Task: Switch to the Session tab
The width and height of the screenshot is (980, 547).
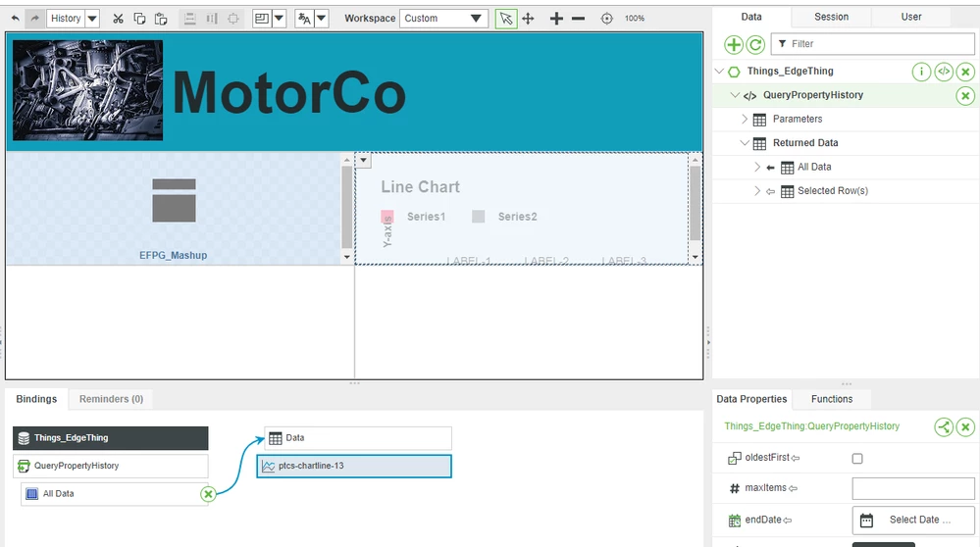Action: 831,17
